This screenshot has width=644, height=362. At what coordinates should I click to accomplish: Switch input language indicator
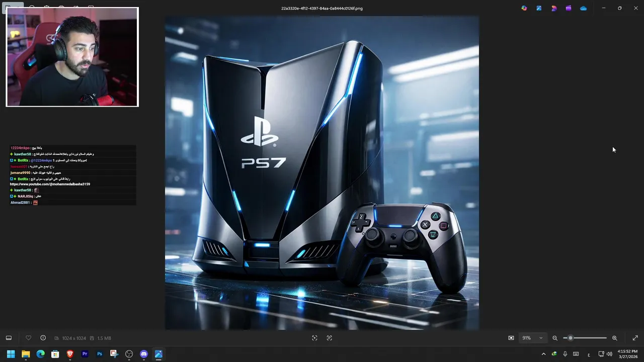tap(589, 354)
